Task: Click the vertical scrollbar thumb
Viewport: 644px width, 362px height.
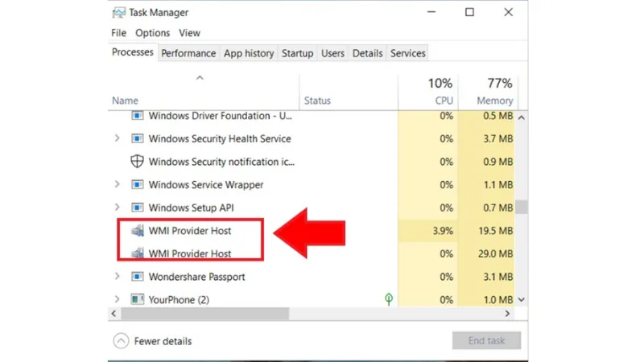Action: [x=522, y=207]
